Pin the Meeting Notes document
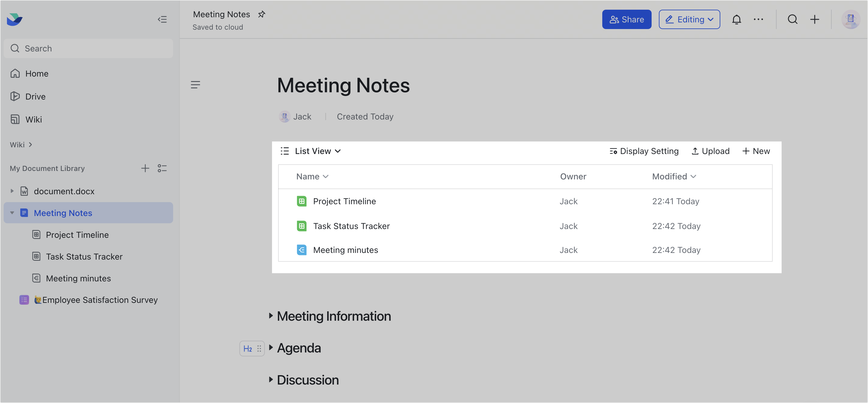The height and width of the screenshot is (403, 868). 261,14
